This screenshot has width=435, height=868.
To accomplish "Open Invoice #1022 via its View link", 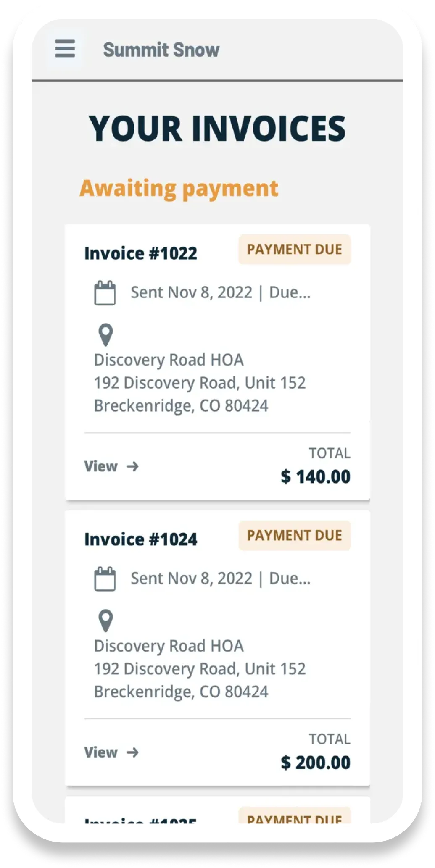I will (101, 466).
